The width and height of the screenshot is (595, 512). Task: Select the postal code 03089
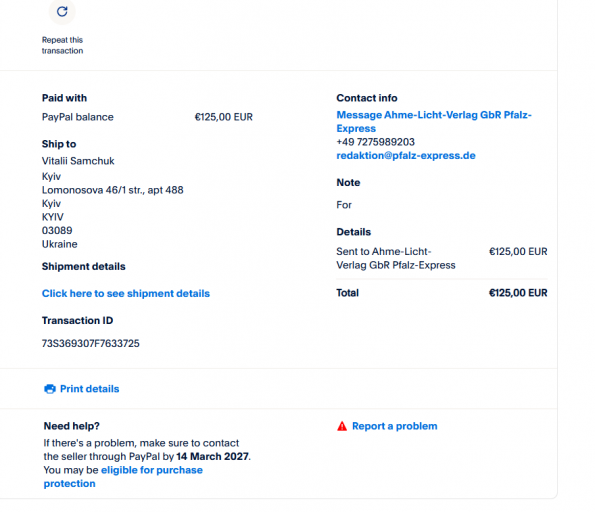pos(57,231)
